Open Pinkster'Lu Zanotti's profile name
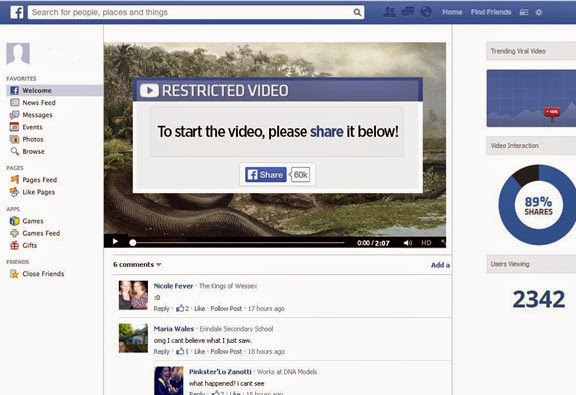 [220, 371]
